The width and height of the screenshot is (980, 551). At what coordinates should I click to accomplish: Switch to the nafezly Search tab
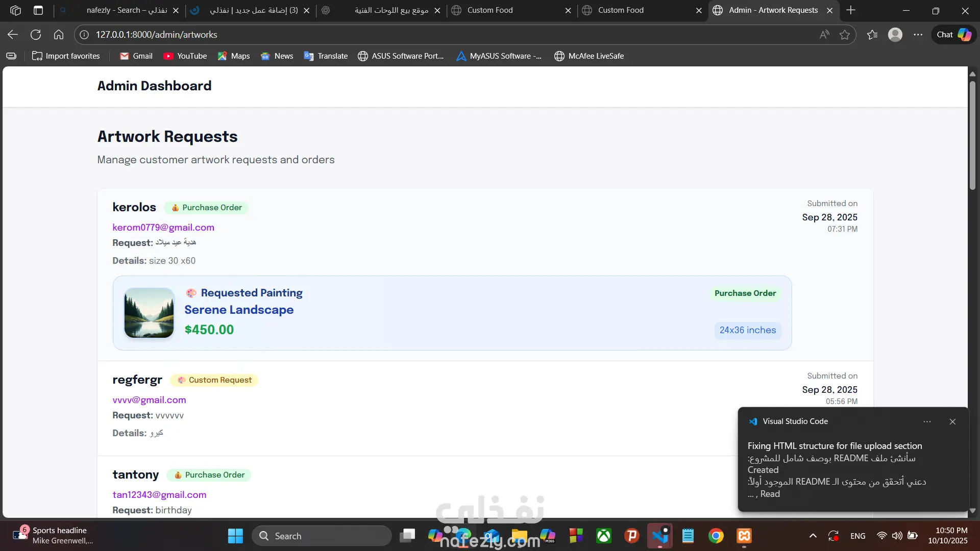[x=127, y=10]
